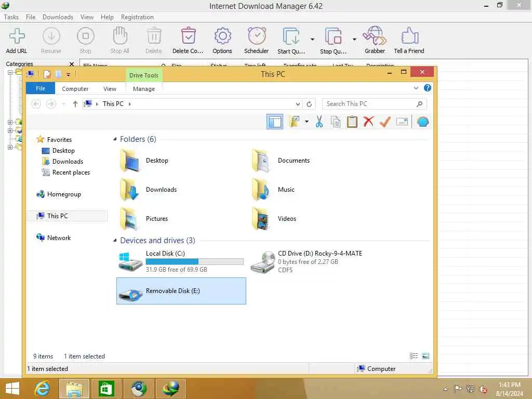The width and height of the screenshot is (532, 399).
Task: Click the breadcrumb arrow after This PC
Action: (x=129, y=104)
